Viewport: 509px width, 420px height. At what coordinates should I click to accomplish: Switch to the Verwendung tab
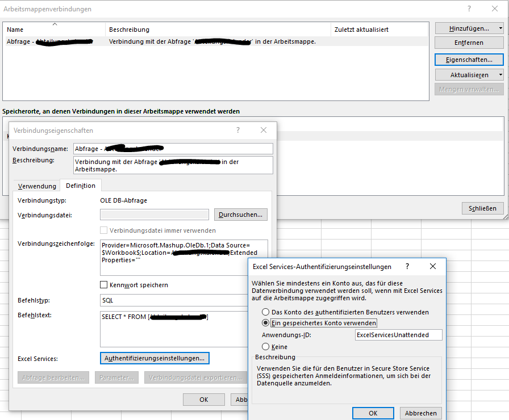click(x=36, y=186)
